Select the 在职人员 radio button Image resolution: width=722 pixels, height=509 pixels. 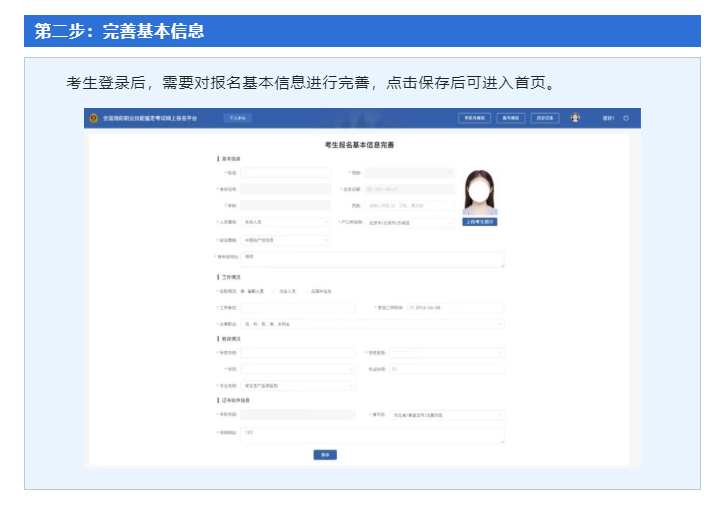[243, 291]
